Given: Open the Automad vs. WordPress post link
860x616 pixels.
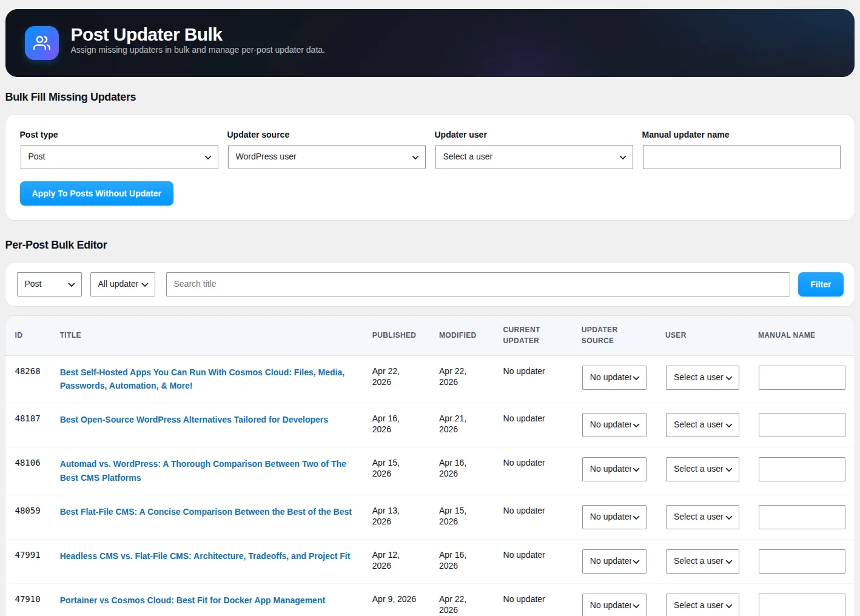Looking at the screenshot, I should point(203,471).
